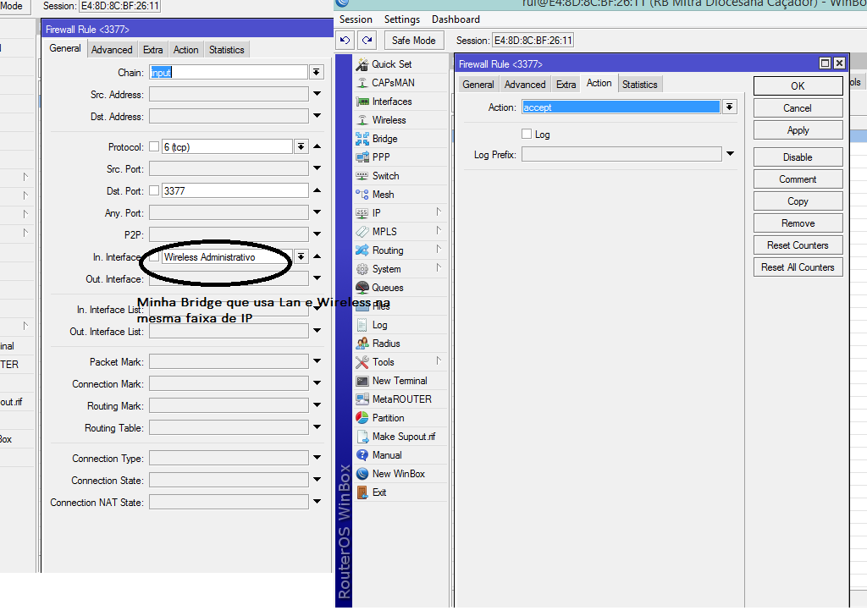Open the Interfaces sidebar icon
The image size is (867, 616).
point(362,102)
